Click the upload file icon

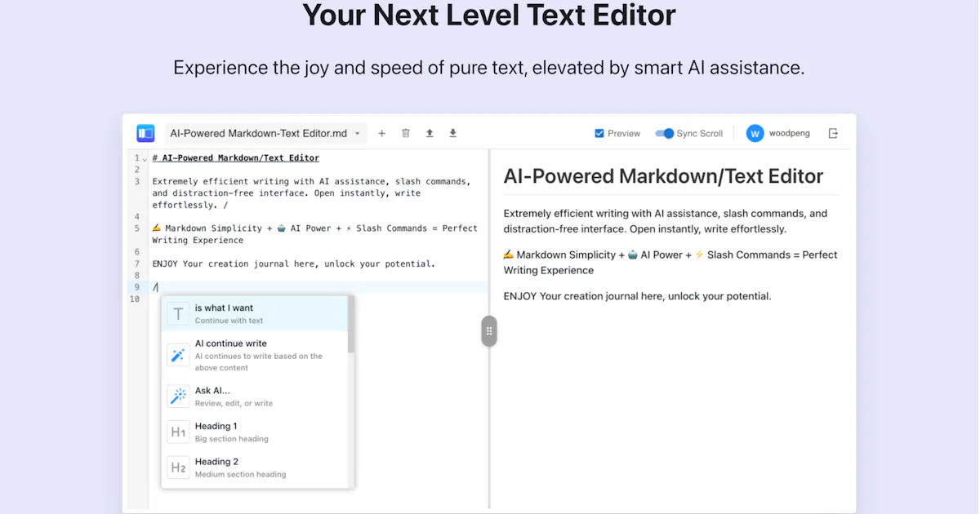(x=430, y=133)
